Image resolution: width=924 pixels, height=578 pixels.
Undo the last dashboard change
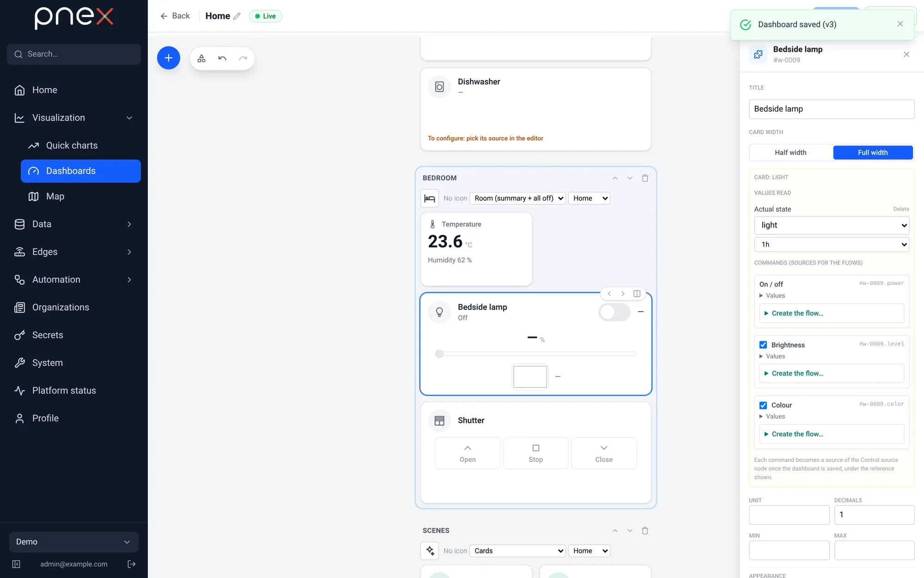pyautogui.click(x=222, y=58)
